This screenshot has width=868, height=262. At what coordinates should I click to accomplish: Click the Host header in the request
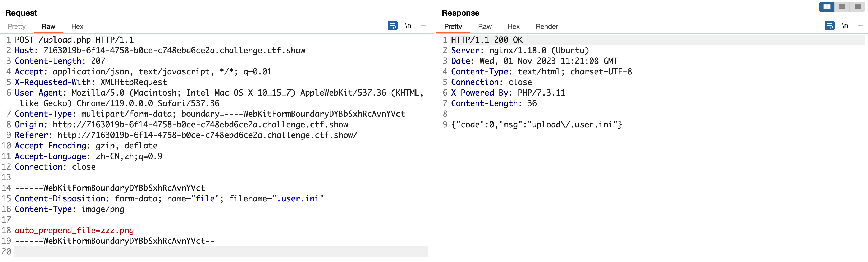pyautogui.click(x=160, y=51)
